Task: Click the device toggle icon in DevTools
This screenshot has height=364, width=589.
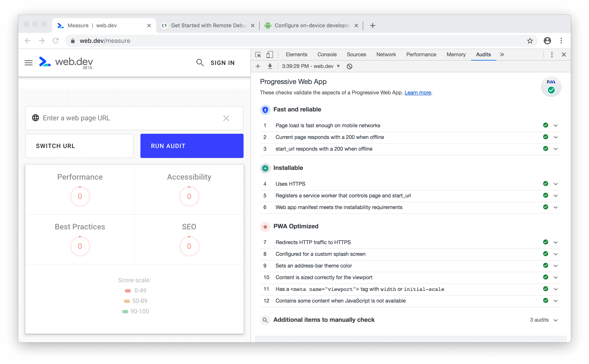Action: click(269, 55)
